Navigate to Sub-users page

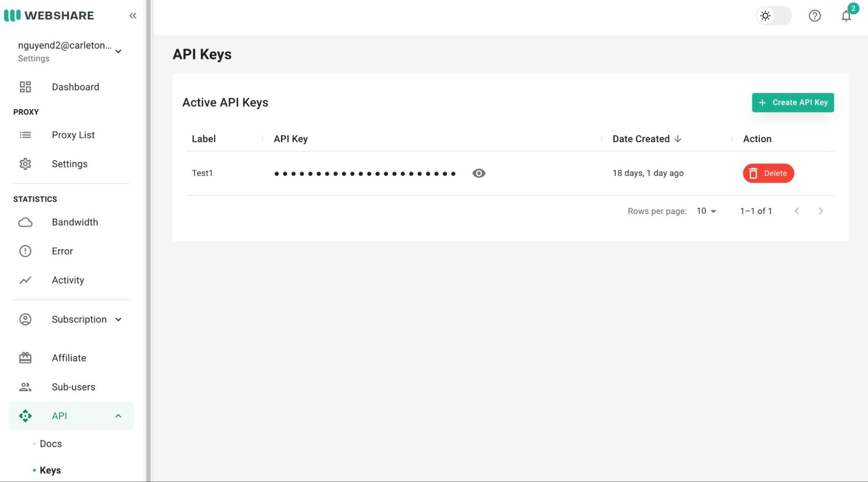coord(73,386)
